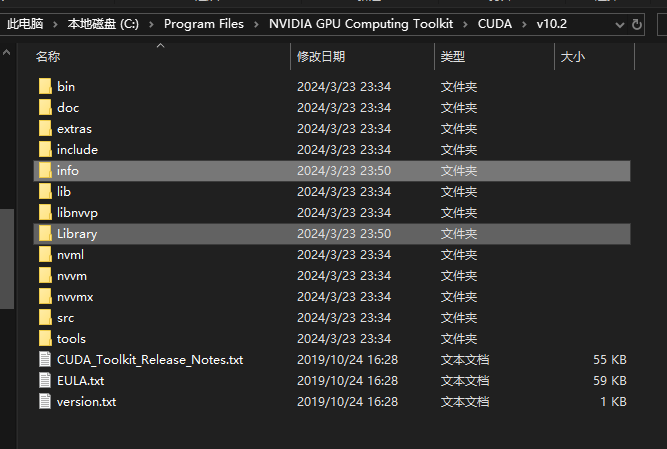Viewport: 667px width, 449px height.
Task: Click the nvvmx folder icon
Action: pos(45,296)
